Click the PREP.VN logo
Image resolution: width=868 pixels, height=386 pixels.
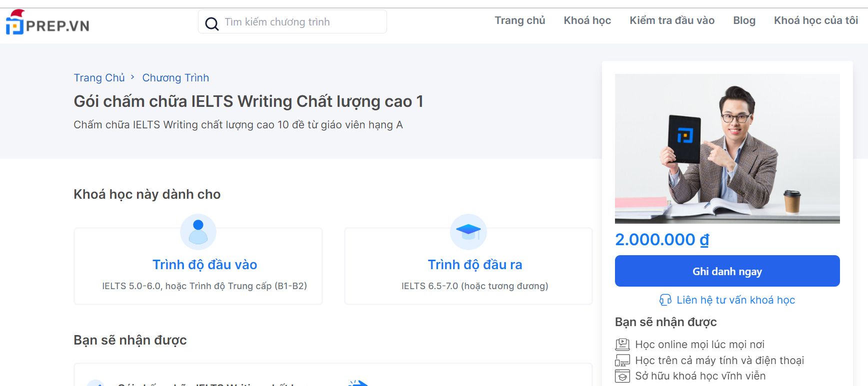click(47, 22)
